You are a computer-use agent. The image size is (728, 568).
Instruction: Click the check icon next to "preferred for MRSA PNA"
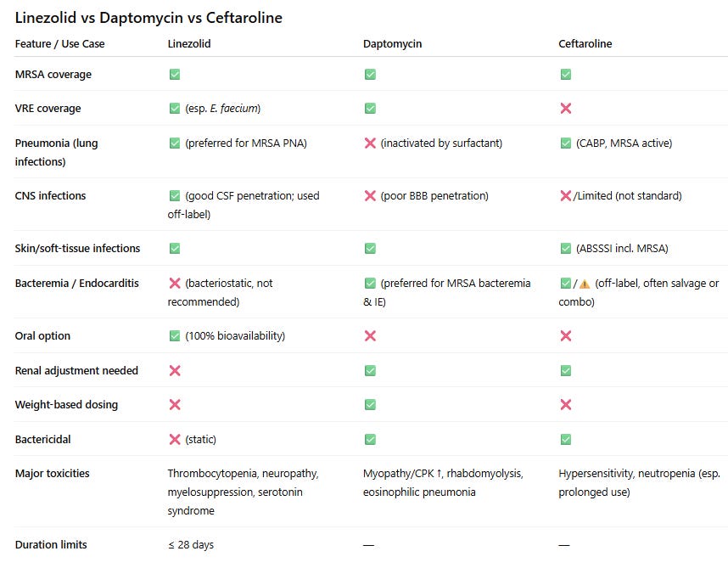(x=175, y=143)
